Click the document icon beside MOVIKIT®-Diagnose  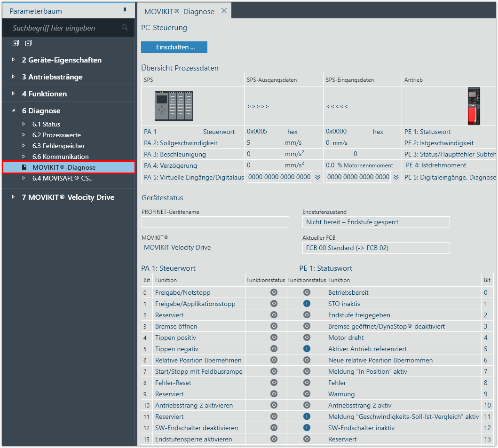[x=24, y=167]
